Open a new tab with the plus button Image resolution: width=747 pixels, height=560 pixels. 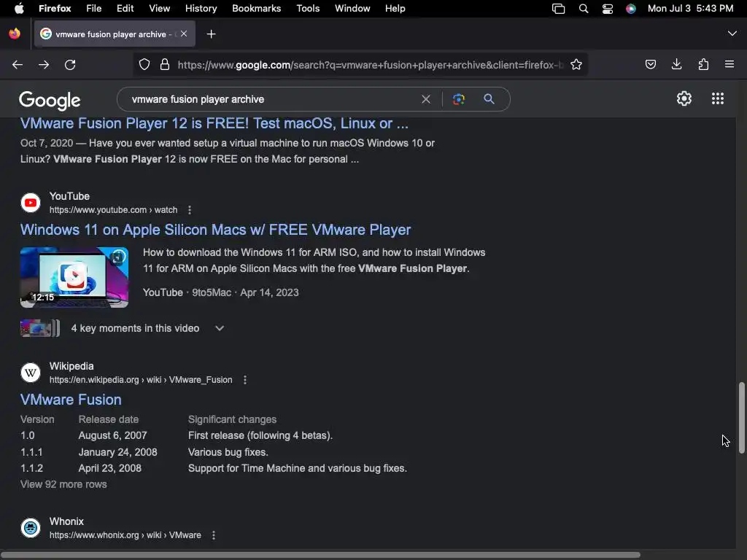coord(211,34)
